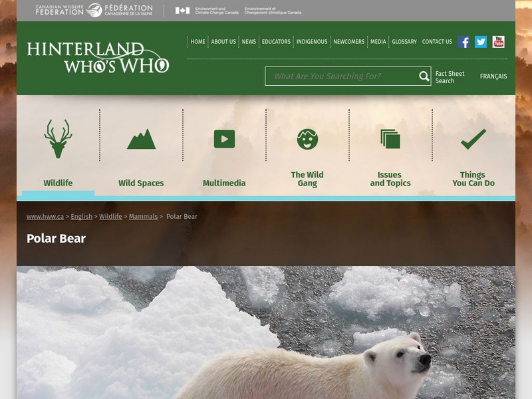Click the Issues and Topics stacked pages icon
Viewport: 532px width, 399px height.
[x=388, y=137]
